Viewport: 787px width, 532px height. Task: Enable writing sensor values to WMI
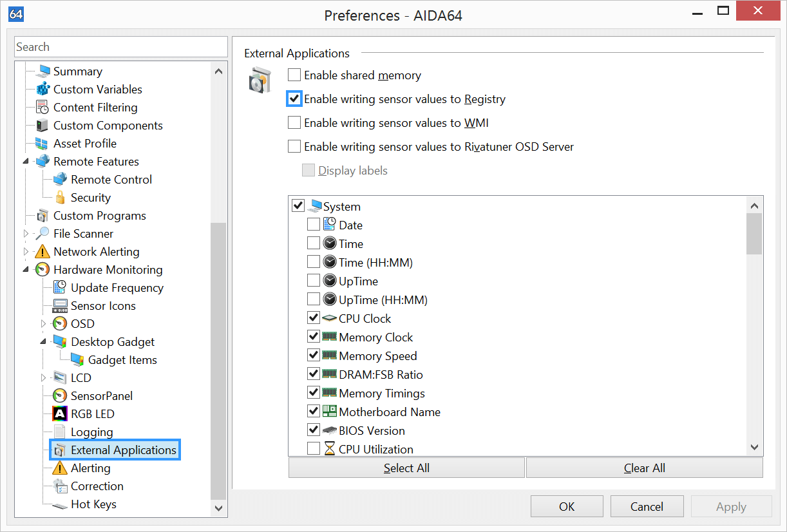tap(294, 123)
